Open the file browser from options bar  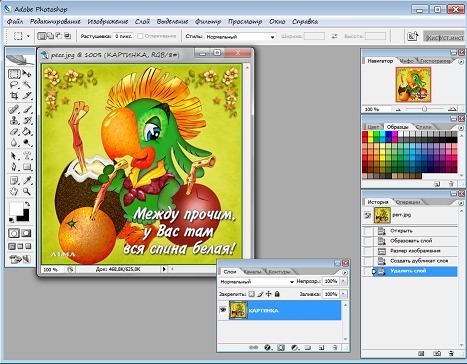pos(413,36)
